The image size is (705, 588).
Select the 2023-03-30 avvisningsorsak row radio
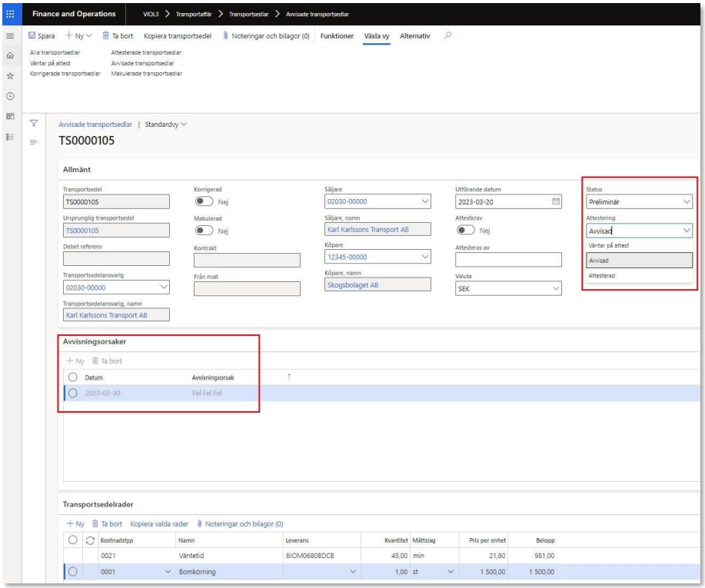(x=74, y=394)
